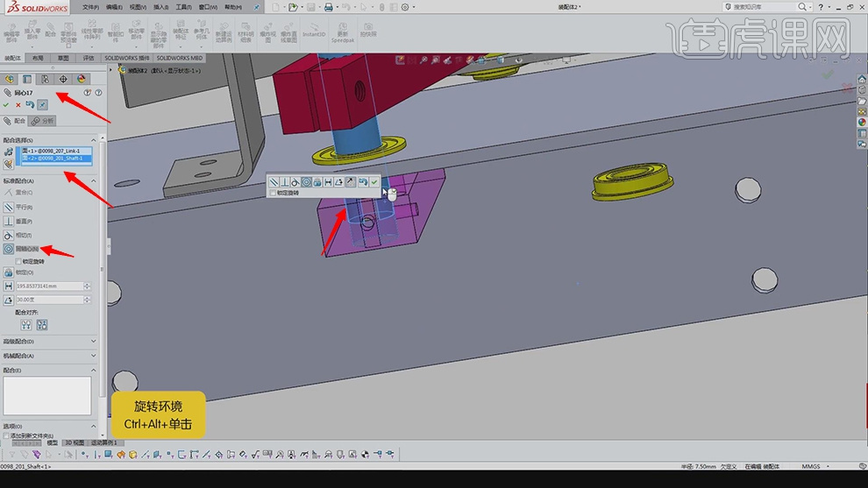
Task: Check Lock rotation in floating mate toolbar
Action: click(273, 193)
